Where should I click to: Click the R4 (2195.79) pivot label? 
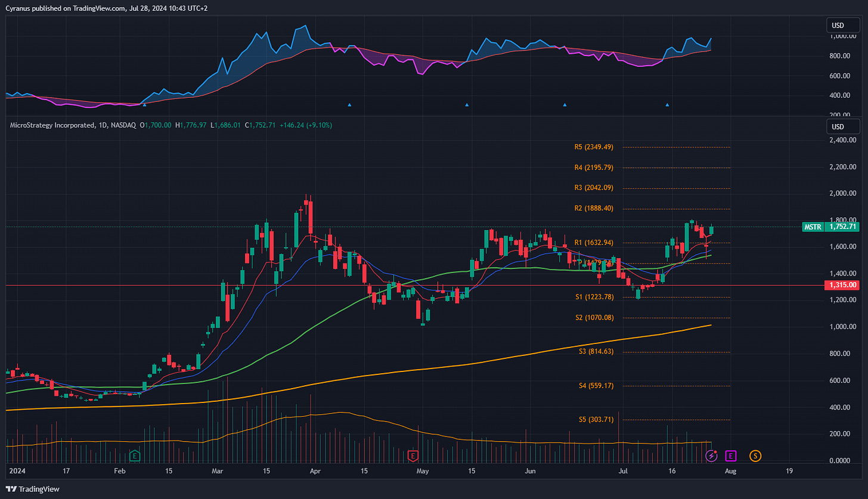click(594, 168)
